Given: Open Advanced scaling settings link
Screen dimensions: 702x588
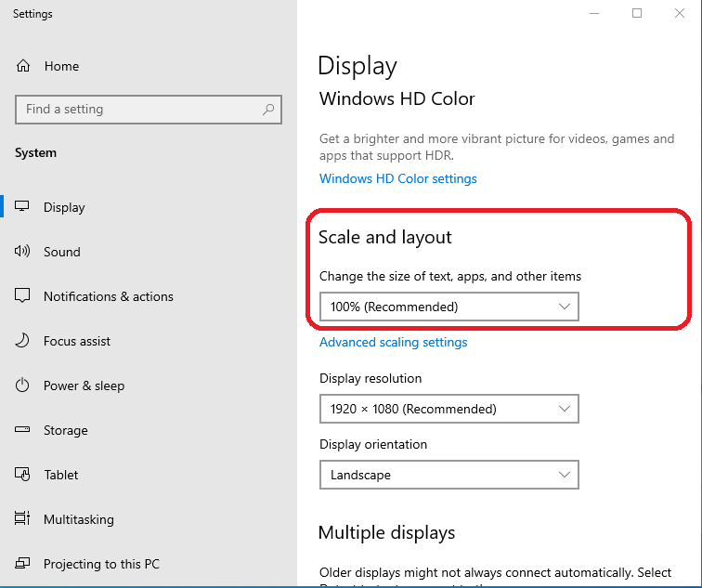Looking at the screenshot, I should click(393, 342).
